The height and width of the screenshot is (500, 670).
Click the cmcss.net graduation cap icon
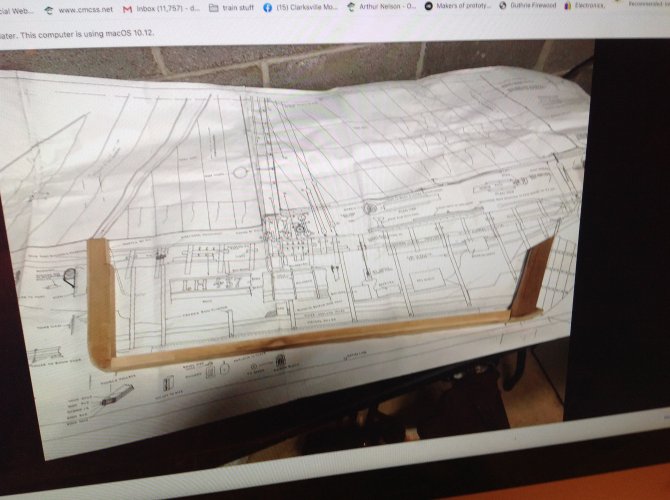click(x=49, y=10)
